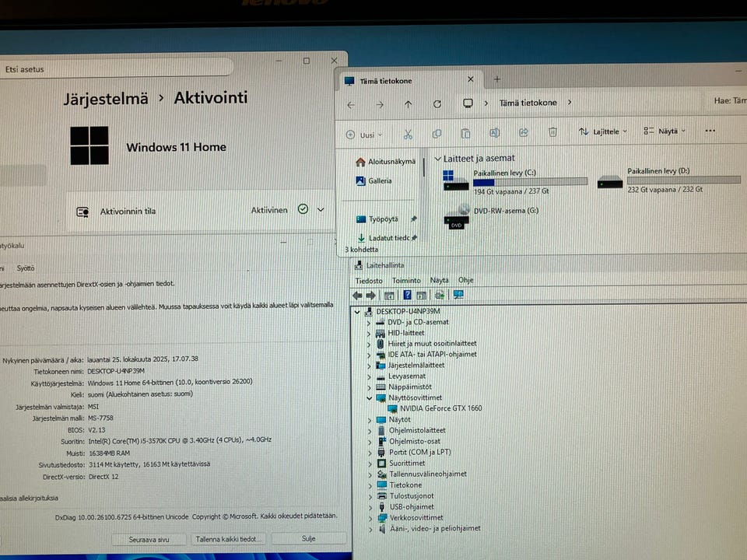Refresh the Tämä tietokone view
This screenshot has width=747, height=560.
tap(437, 103)
